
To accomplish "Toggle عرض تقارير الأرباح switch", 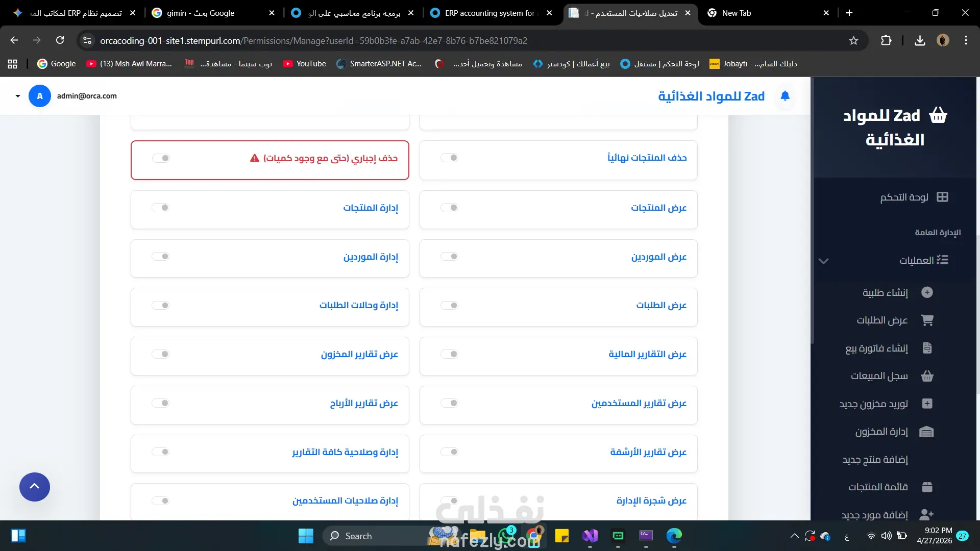I will pos(161,403).
